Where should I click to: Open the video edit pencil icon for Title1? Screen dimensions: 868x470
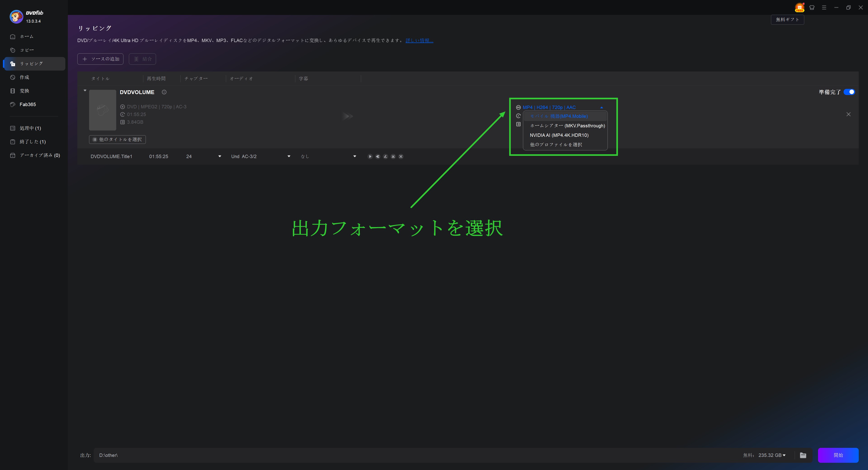click(386, 157)
